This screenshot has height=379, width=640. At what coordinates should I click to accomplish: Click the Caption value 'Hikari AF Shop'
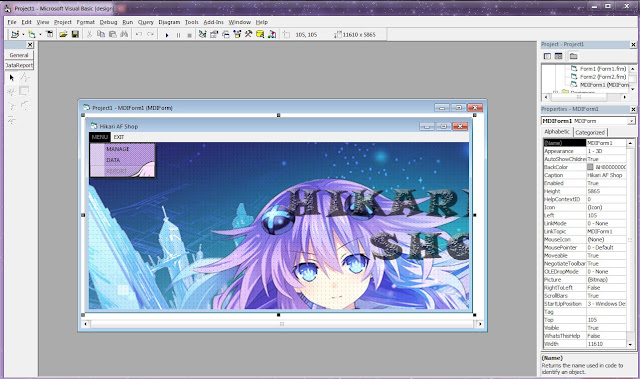click(x=604, y=175)
